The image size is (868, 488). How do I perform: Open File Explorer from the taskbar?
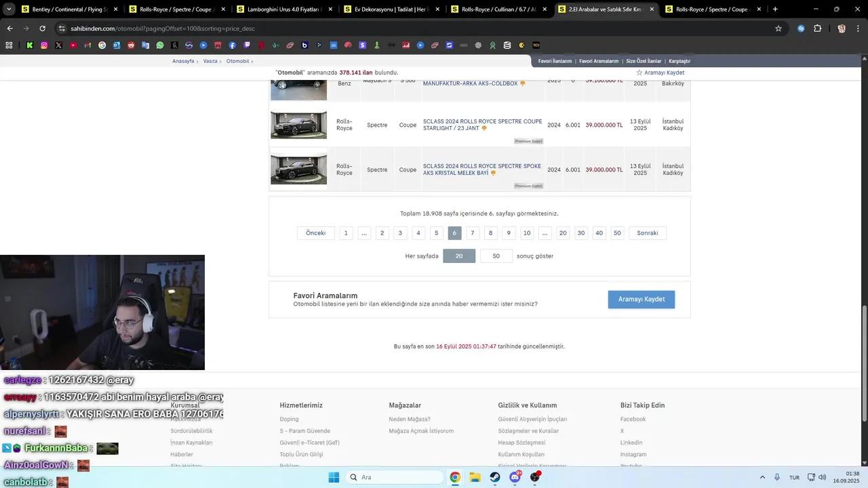click(475, 477)
